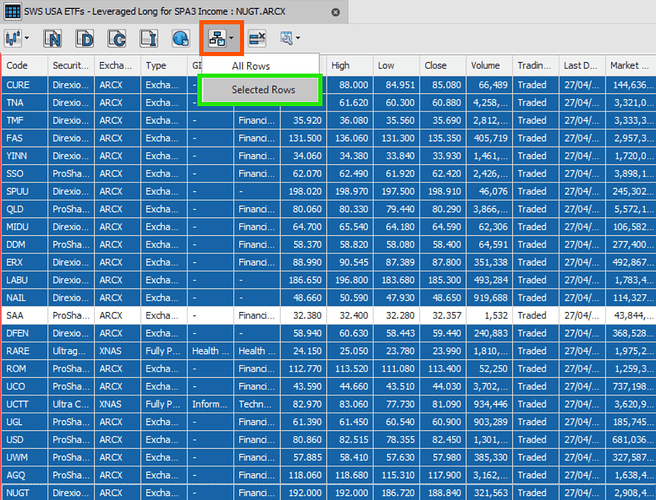656x500 pixels.
Task: Expand the search tool dropdown arrow
Action: [x=298, y=38]
